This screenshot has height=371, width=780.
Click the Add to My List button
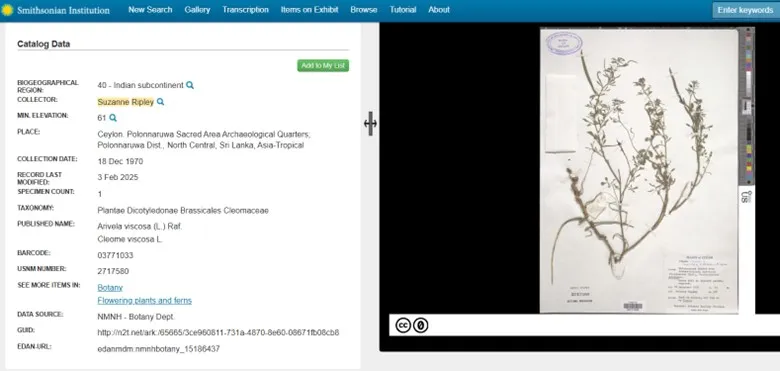(323, 66)
